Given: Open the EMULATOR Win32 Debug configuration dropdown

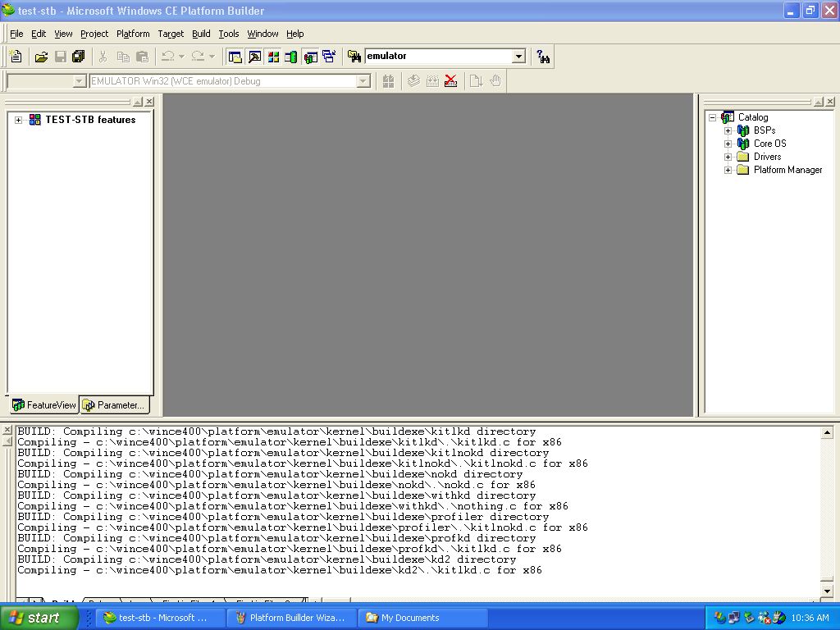Looking at the screenshot, I should tap(363, 81).
